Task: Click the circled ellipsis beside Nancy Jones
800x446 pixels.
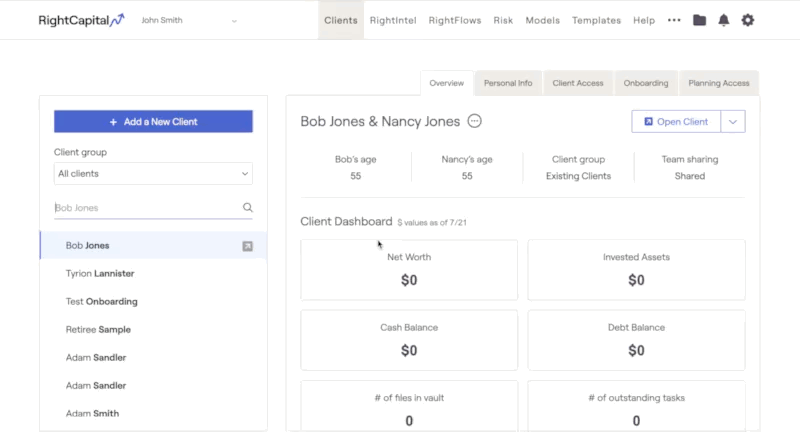Action: 474,121
